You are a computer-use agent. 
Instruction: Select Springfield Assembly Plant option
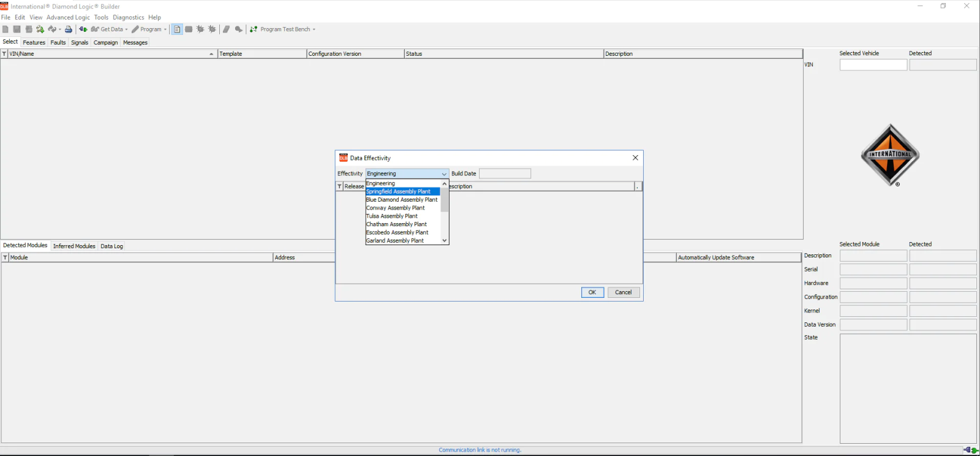[403, 191]
